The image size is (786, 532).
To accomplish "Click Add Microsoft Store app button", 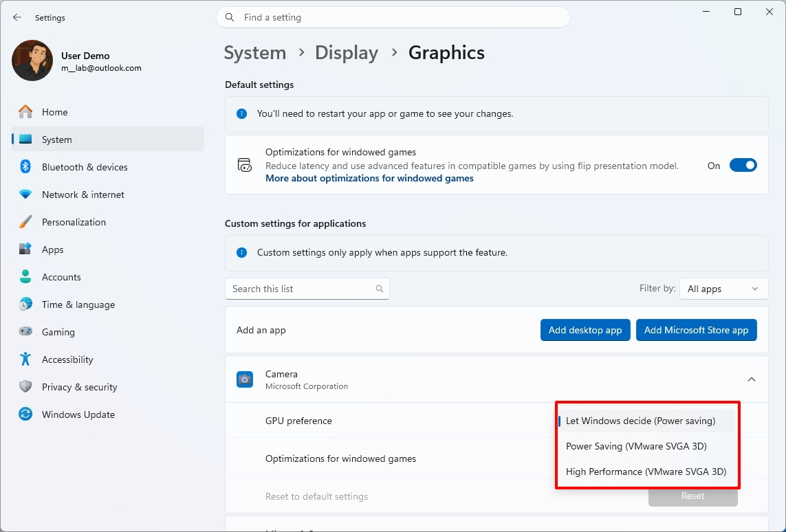I will 697,330.
